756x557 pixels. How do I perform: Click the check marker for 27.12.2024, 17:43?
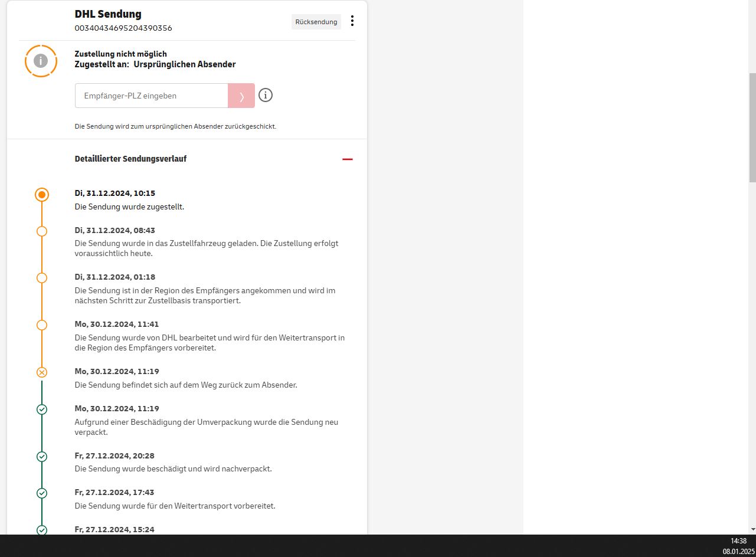(x=42, y=493)
